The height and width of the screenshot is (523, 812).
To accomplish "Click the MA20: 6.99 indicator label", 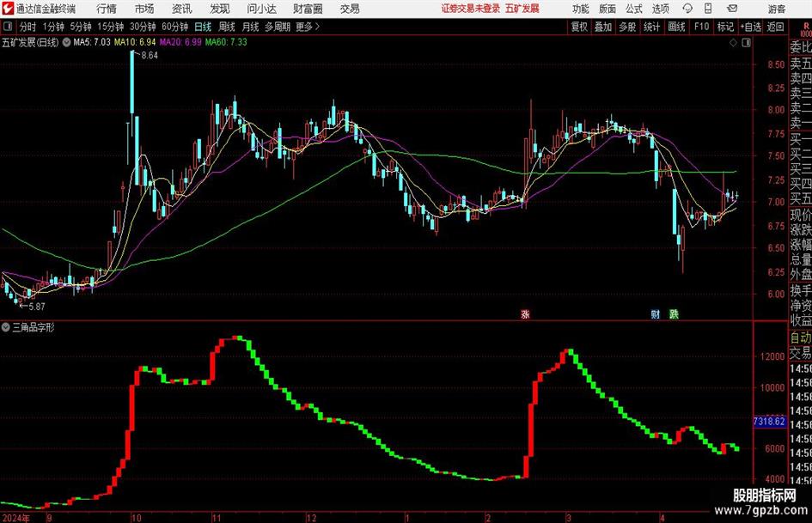I will point(180,42).
